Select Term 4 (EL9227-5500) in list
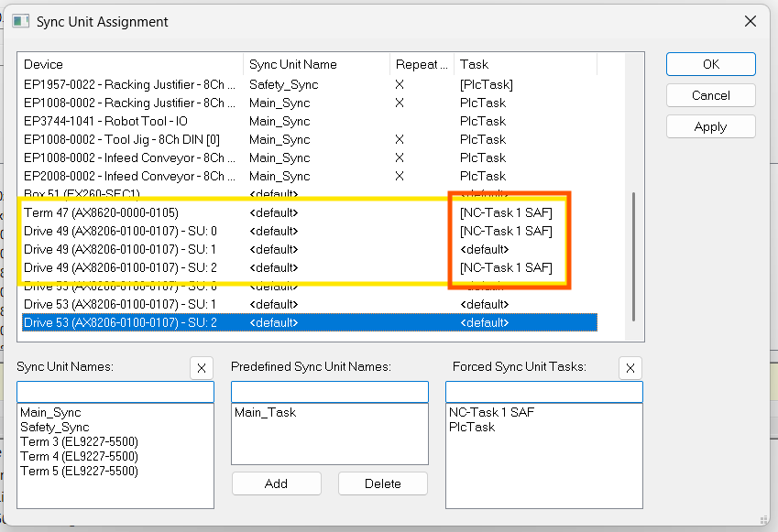Screen dimensions: 778x532 click(79, 457)
